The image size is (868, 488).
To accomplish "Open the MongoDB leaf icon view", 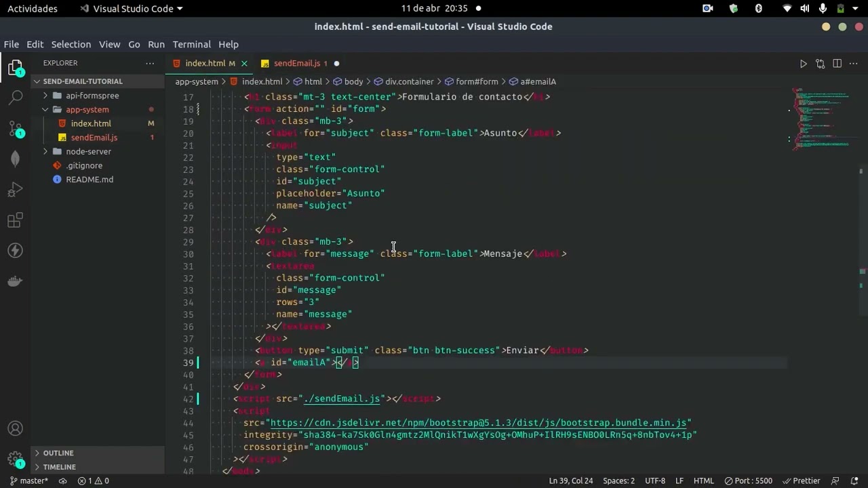I will 16,159.
